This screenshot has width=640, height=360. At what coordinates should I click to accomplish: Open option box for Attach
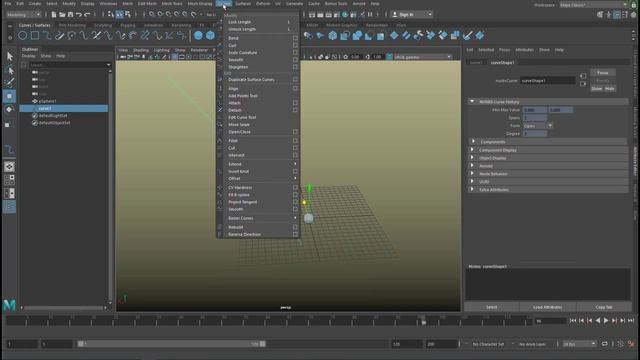[x=295, y=103]
